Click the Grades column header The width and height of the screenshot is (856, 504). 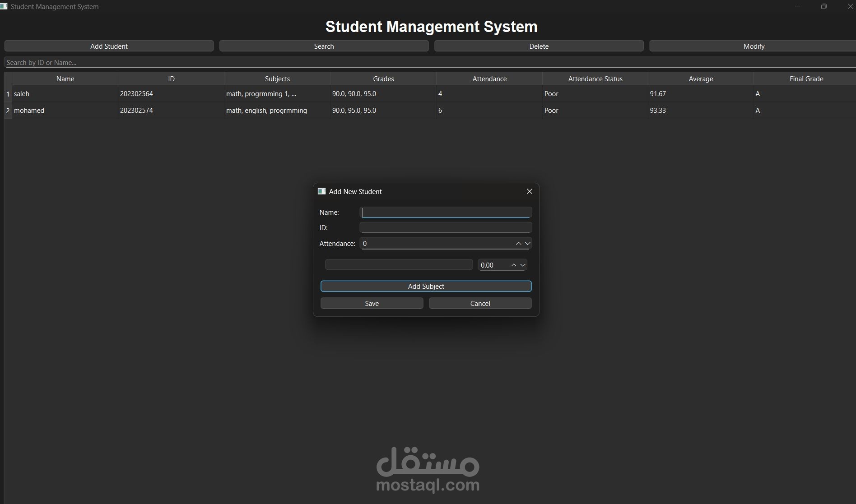click(x=383, y=79)
